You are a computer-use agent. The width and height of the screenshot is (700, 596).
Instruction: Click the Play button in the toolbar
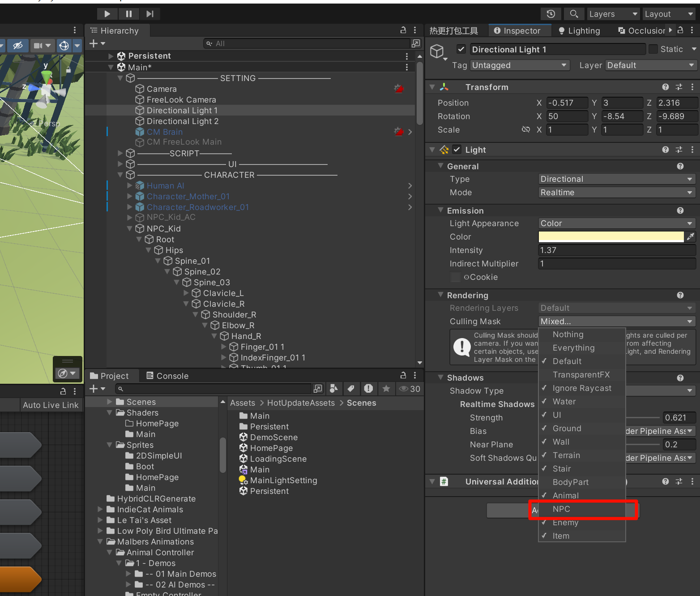(x=107, y=14)
